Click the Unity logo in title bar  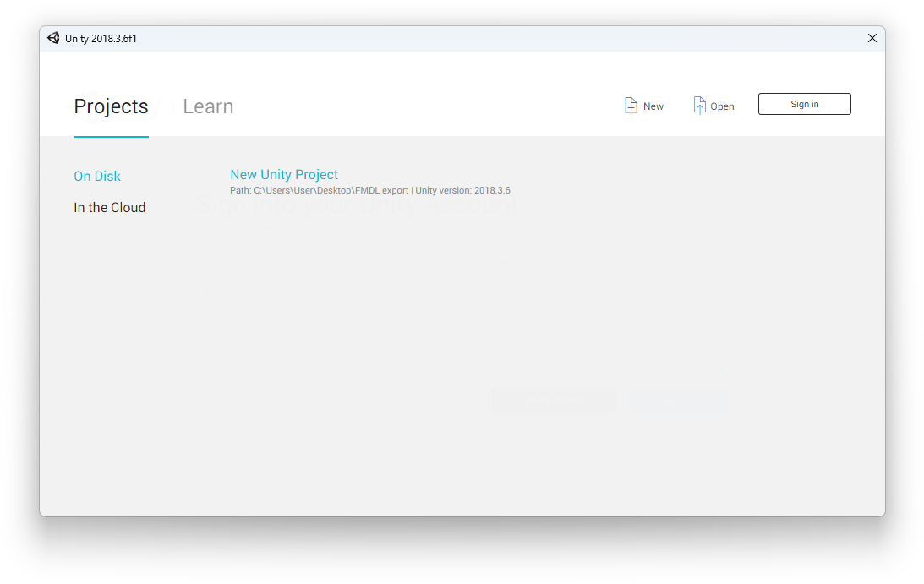click(53, 38)
